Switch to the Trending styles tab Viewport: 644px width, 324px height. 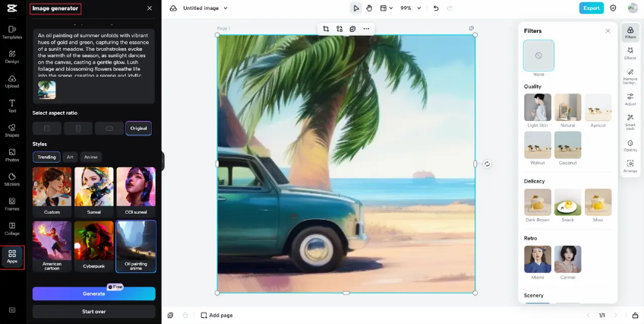46,157
